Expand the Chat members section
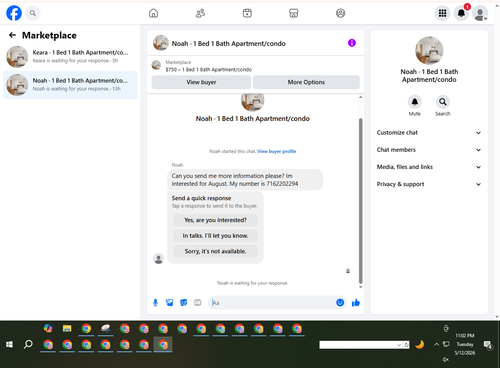 pos(429,150)
